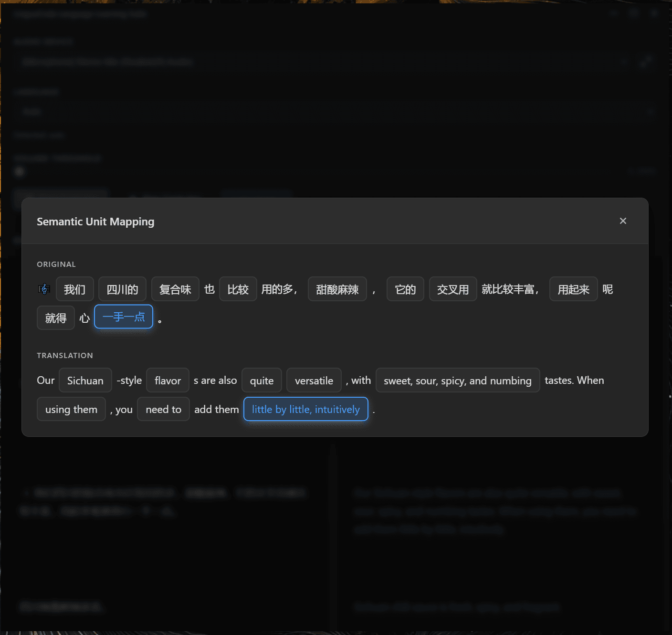Select the versatile translation unit
Screen dimensions: 672x635
(314, 381)
